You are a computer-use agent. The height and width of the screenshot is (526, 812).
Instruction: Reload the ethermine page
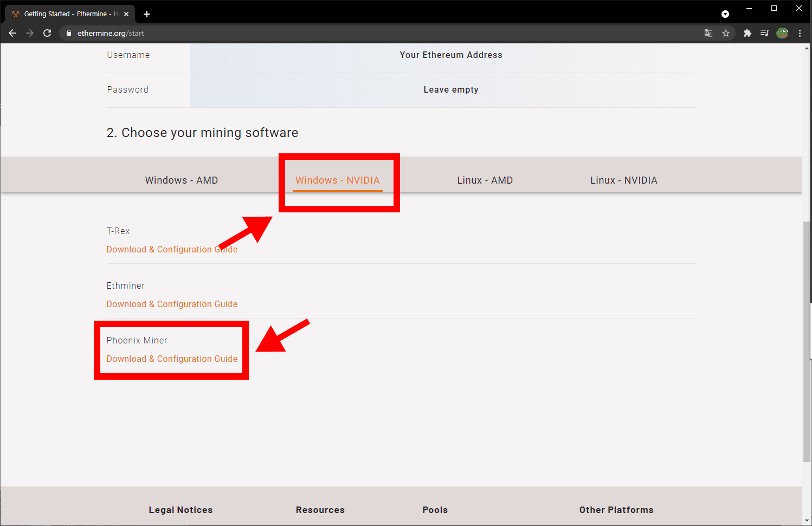pos(47,33)
